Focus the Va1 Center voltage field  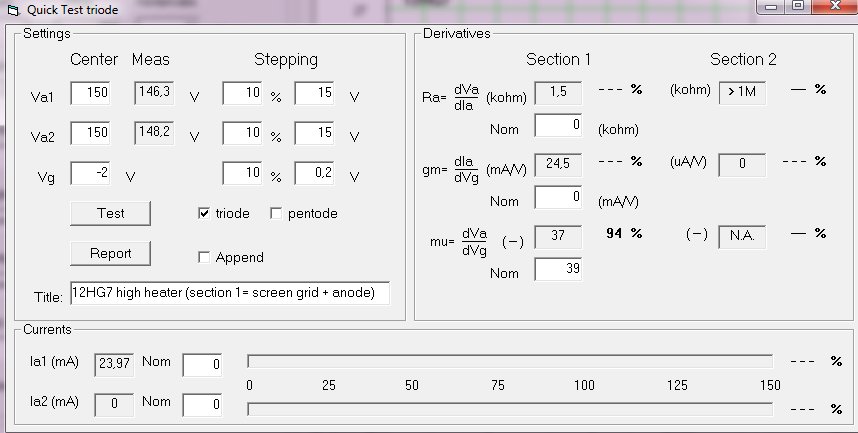(91, 93)
